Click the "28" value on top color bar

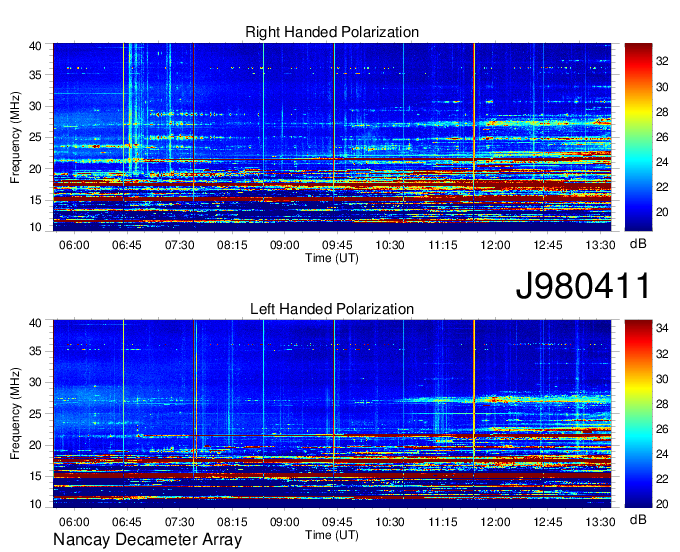(x=662, y=112)
